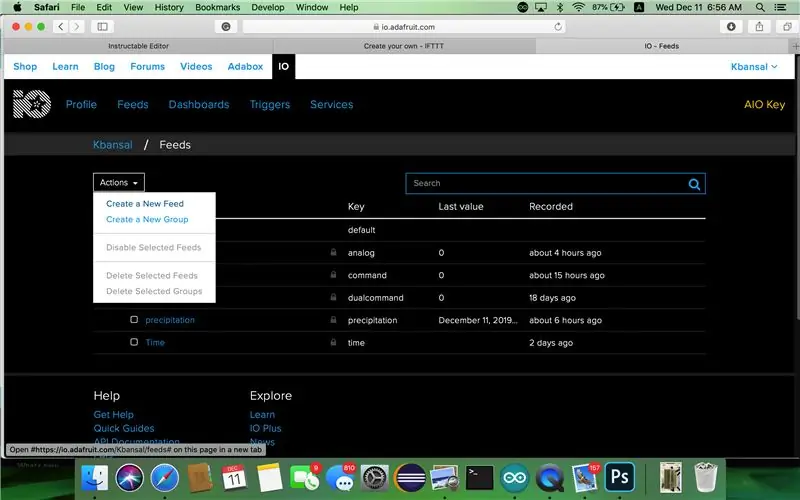Viewport: 800px width, 500px height.
Task: Choose Create a New Feed
Action: (145, 204)
